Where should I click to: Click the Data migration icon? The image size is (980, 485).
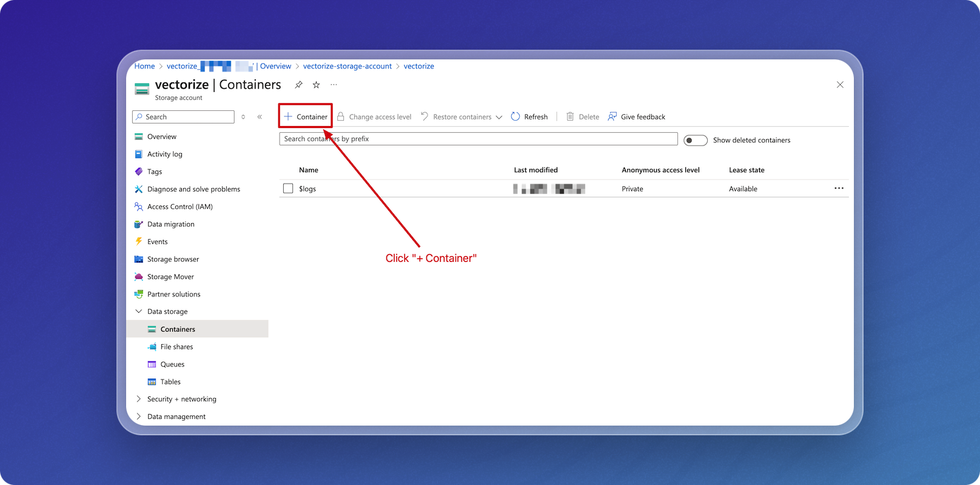pos(139,224)
